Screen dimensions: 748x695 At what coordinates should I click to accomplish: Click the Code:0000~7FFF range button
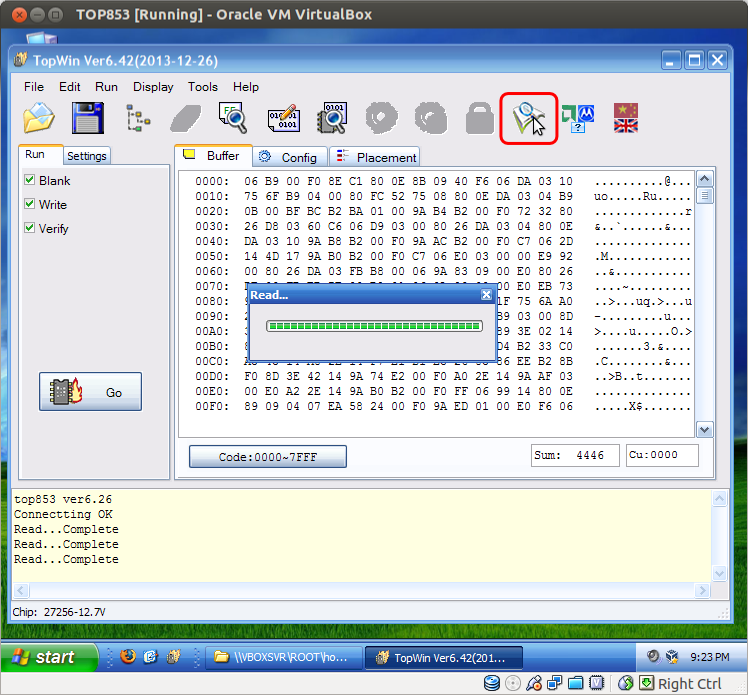268,456
